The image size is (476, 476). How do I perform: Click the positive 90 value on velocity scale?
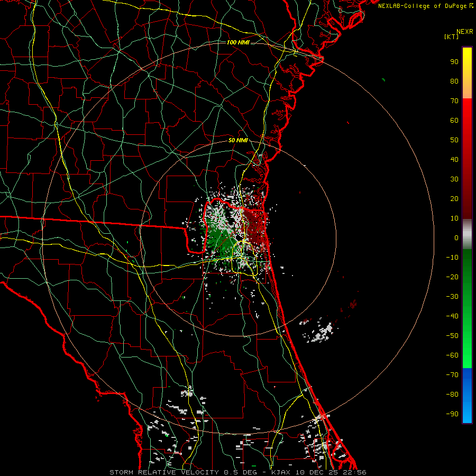pos(454,62)
